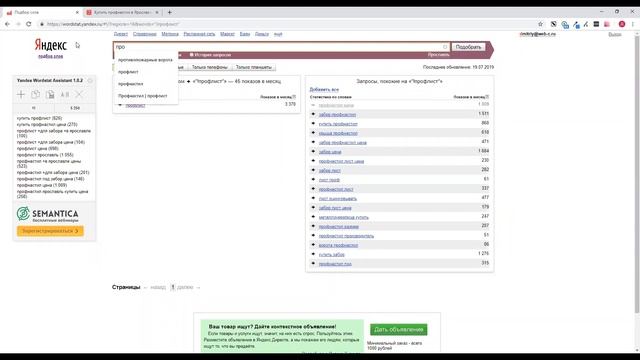Click the browser reload icon

point(29,24)
